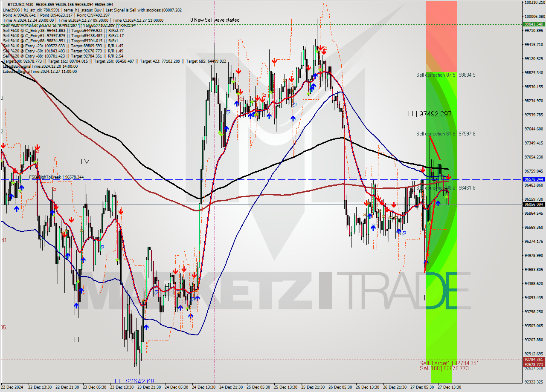Click the 92322.325 price axis value
This screenshot has width=546, height=392.
(x=534, y=382)
